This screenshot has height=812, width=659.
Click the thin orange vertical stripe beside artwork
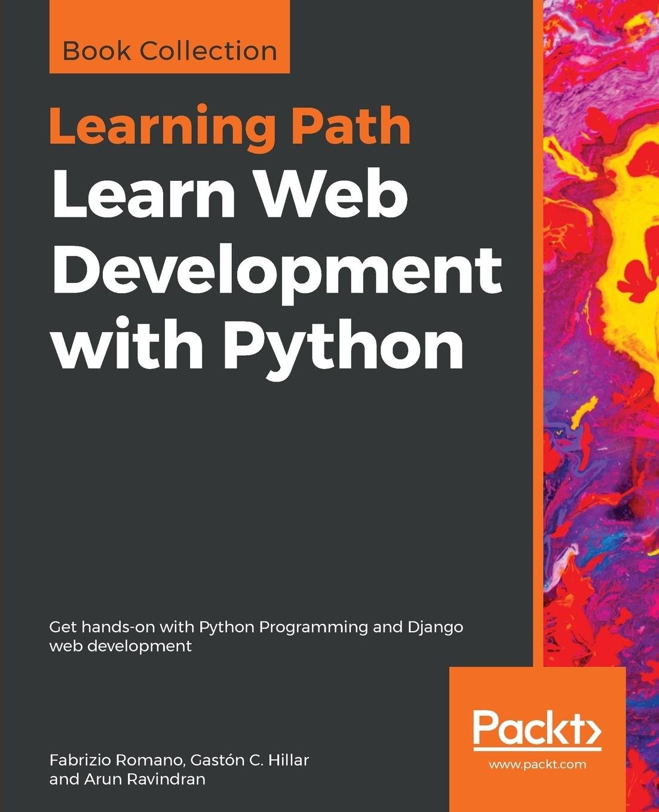pyautogui.click(x=538, y=358)
